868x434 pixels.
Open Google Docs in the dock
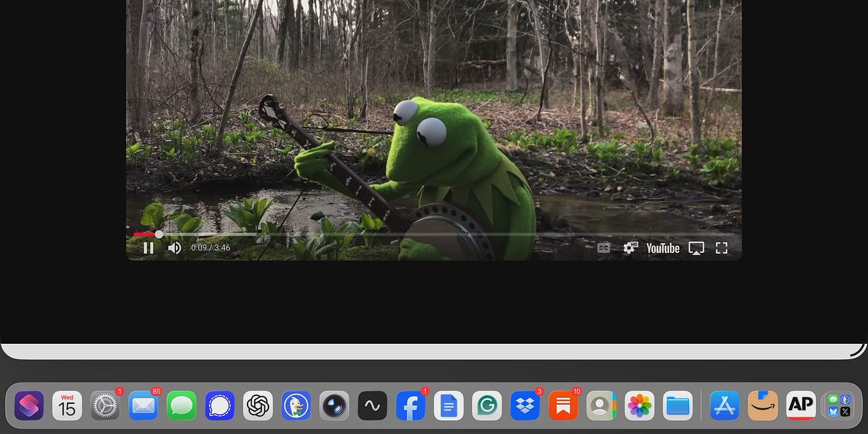(x=449, y=405)
